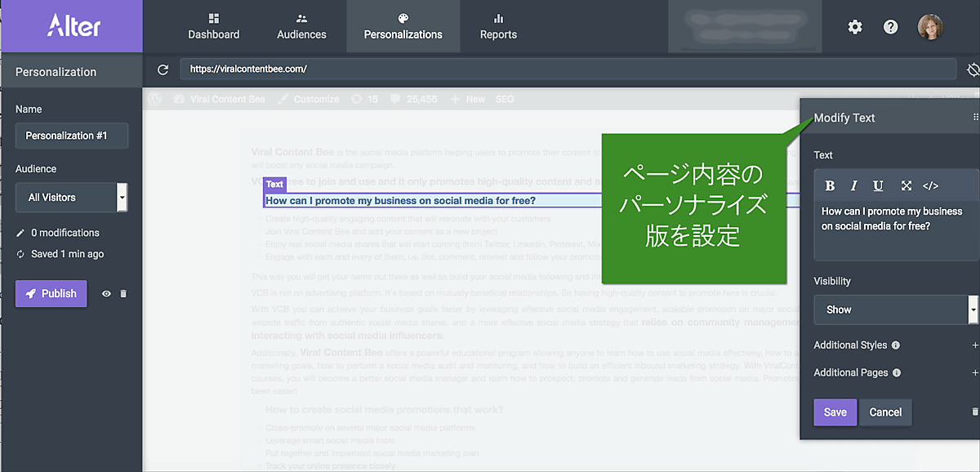Viewport: 980px width, 472px height.
Task: Delete personalization with trash icon beside Publish
Action: (x=123, y=294)
